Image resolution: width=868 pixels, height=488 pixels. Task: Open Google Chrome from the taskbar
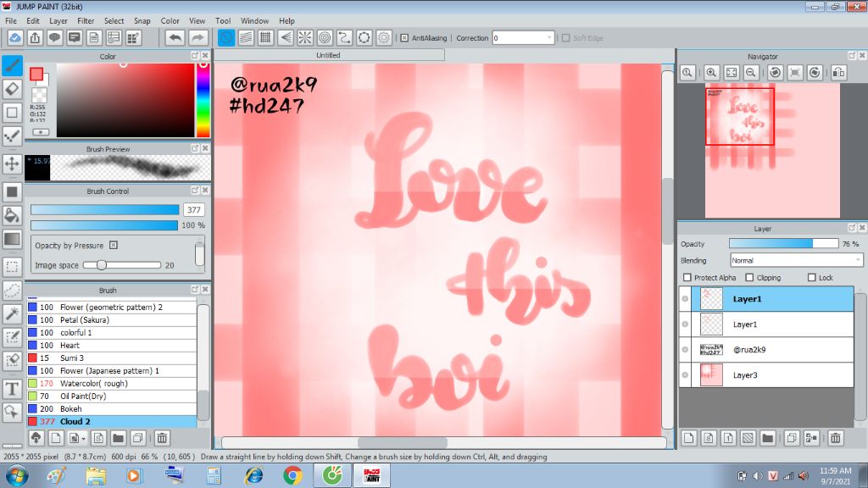point(292,475)
